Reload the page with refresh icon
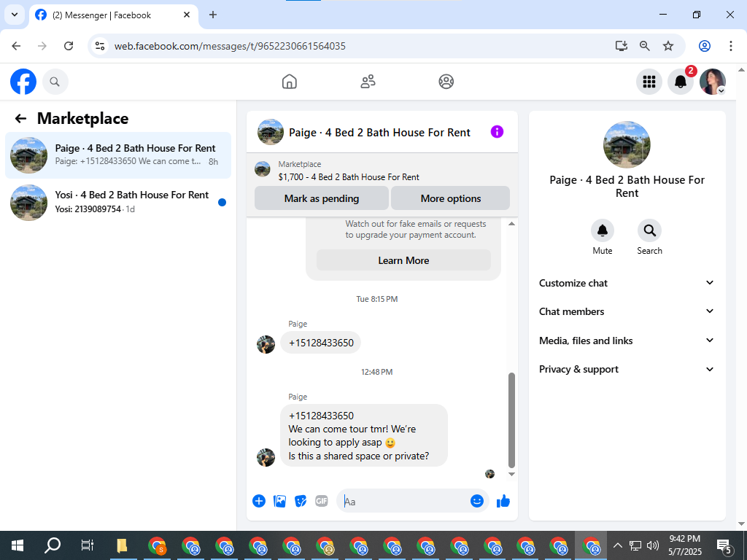This screenshot has width=747, height=560. (x=69, y=46)
